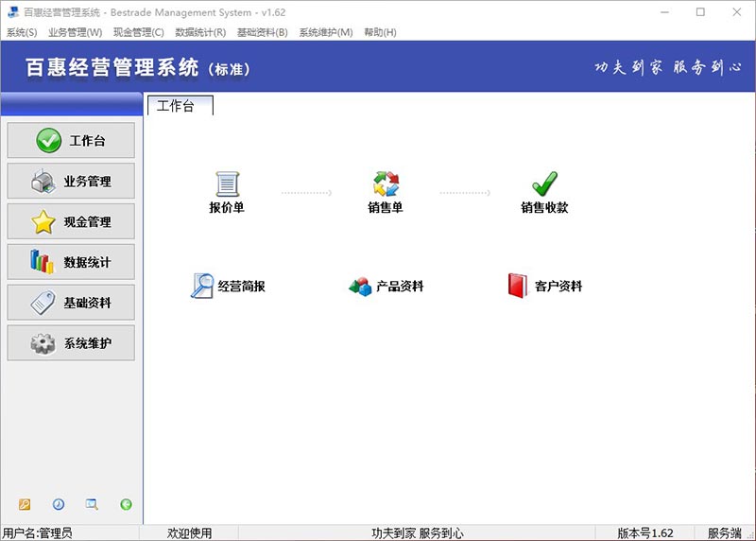Viewport: 756px width, 541px height.
Task: Open the 现金管理 sidebar section
Action: tap(71, 221)
